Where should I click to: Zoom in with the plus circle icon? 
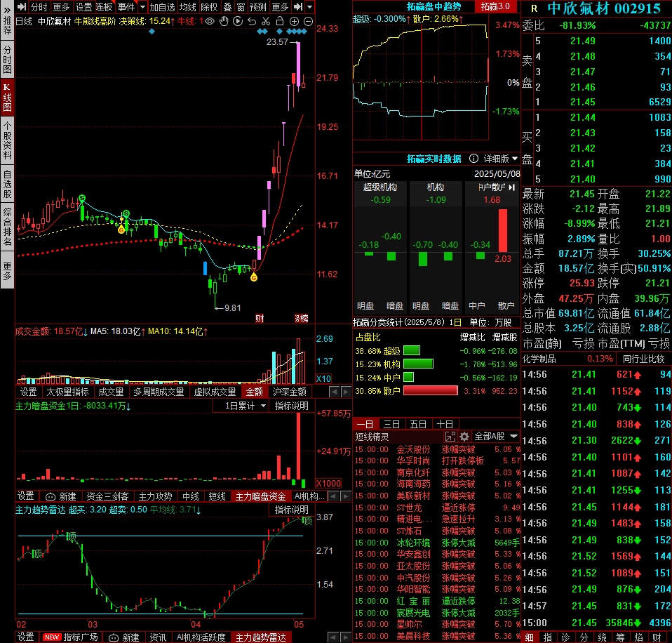tap(294, 21)
